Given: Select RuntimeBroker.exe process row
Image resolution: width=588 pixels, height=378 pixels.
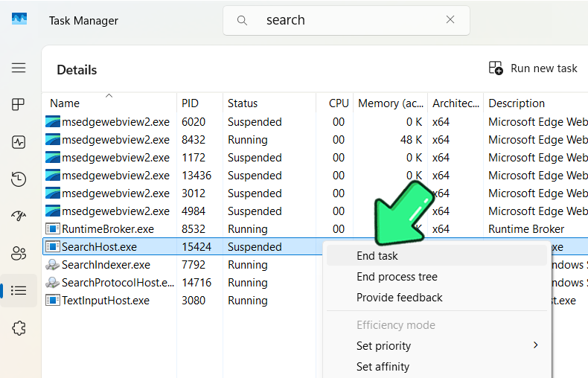Looking at the screenshot, I should (x=315, y=228).
